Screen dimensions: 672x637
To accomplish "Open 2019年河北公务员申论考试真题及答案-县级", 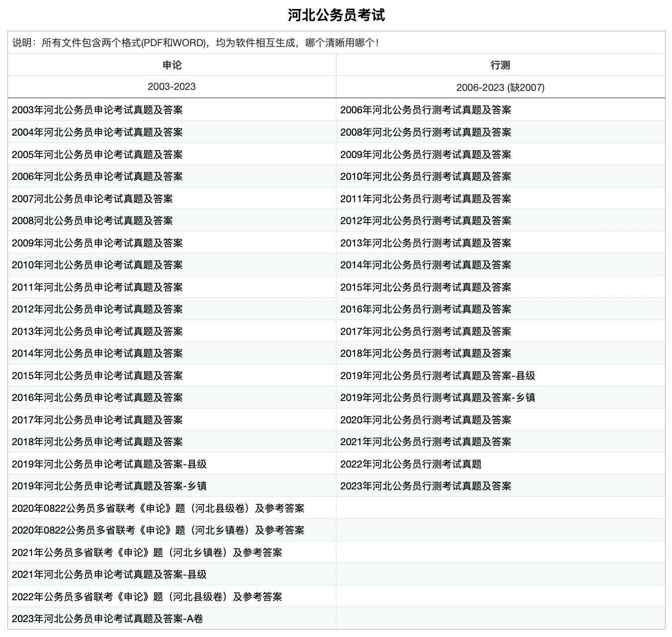I will (109, 464).
